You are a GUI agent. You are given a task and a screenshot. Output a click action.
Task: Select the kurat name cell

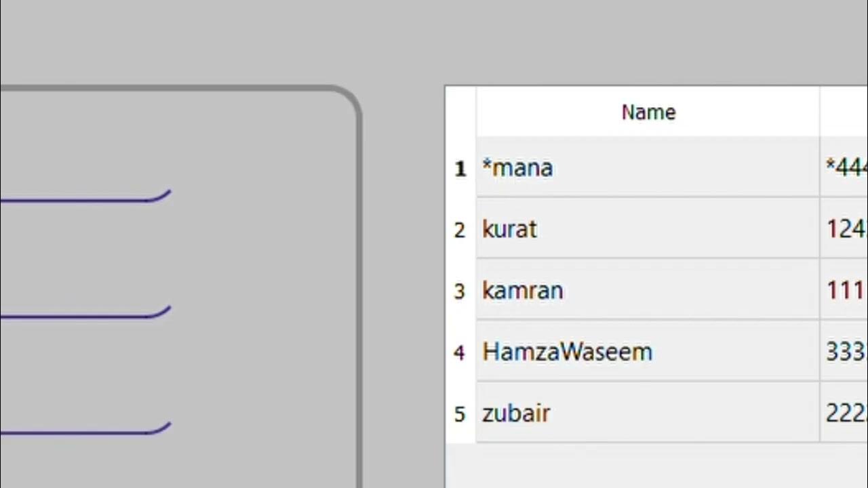(x=648, y=230)
